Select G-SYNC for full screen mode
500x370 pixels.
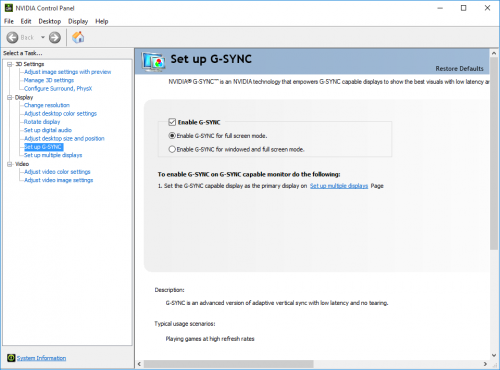point(172,136)
